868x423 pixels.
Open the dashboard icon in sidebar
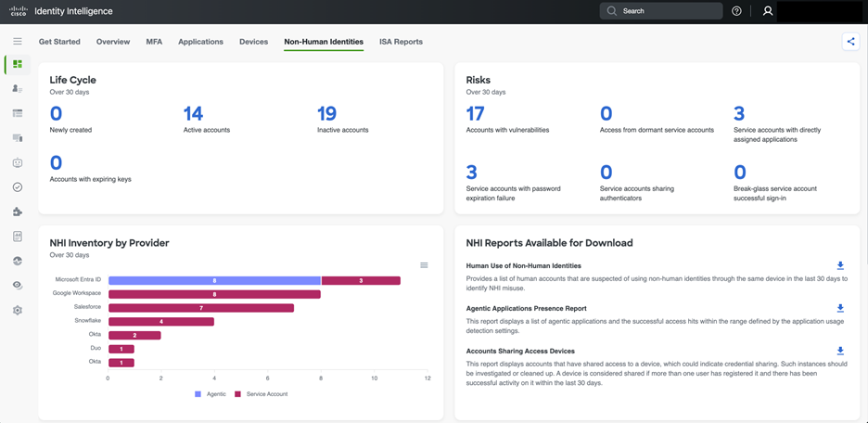(x=17, y=64)
